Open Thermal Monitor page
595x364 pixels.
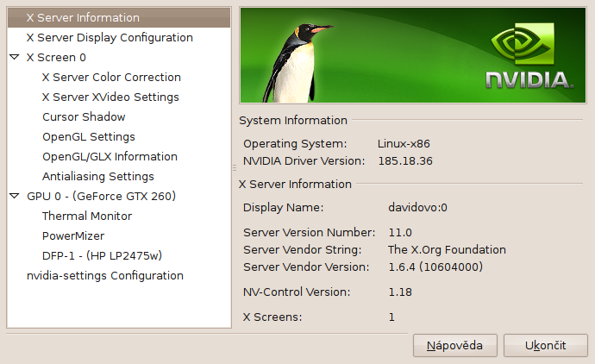87,216
